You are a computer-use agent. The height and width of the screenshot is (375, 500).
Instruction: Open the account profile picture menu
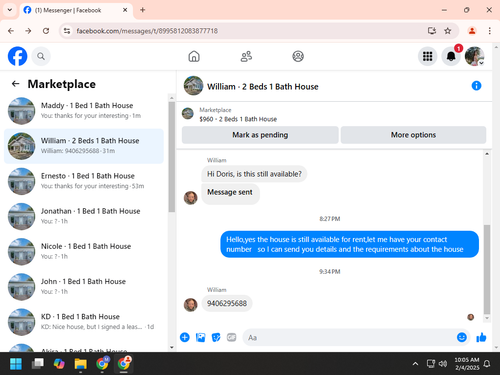(474, 56)
